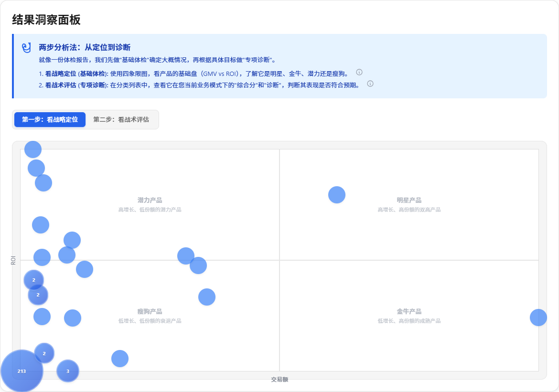Click the 明星产品 quadrant label
The image size is (559, 392).
click(408, 199)
